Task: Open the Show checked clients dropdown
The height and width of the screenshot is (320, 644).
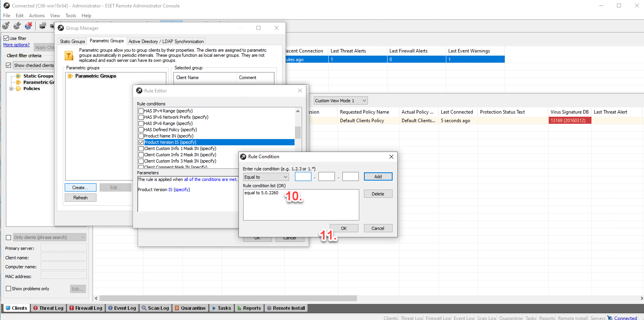Action: [x=34, y=65]
